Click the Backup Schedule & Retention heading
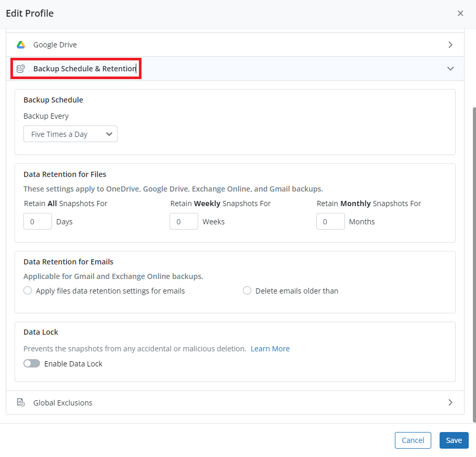476x457 pixels. [85, 69]
